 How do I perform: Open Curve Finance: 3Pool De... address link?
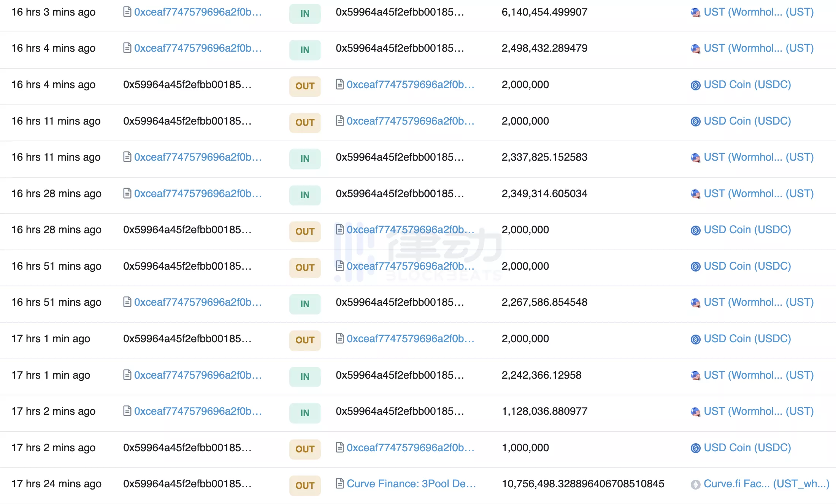[411, 483]
